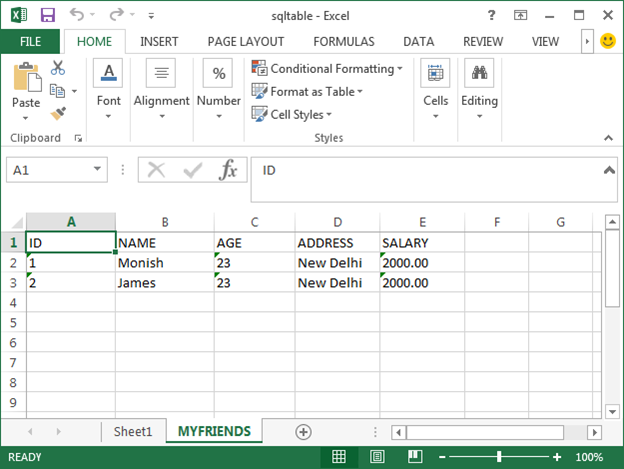Screen dimensions: 624x469
Task: Switch to the DATA tab
Action: pyautogui.click(x=418, y=41)
